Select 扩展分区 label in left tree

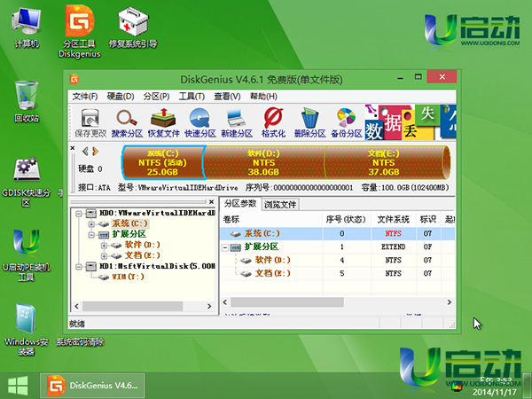(129, 234)
